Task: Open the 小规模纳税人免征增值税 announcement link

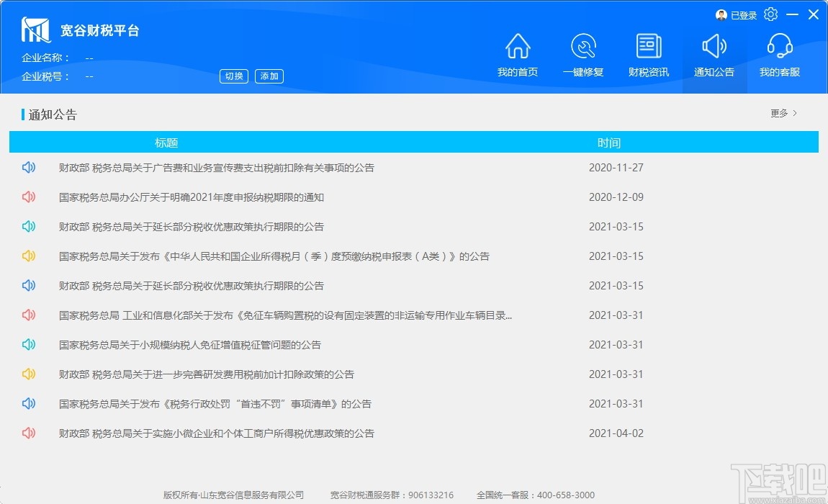Action: click(187, 344)
